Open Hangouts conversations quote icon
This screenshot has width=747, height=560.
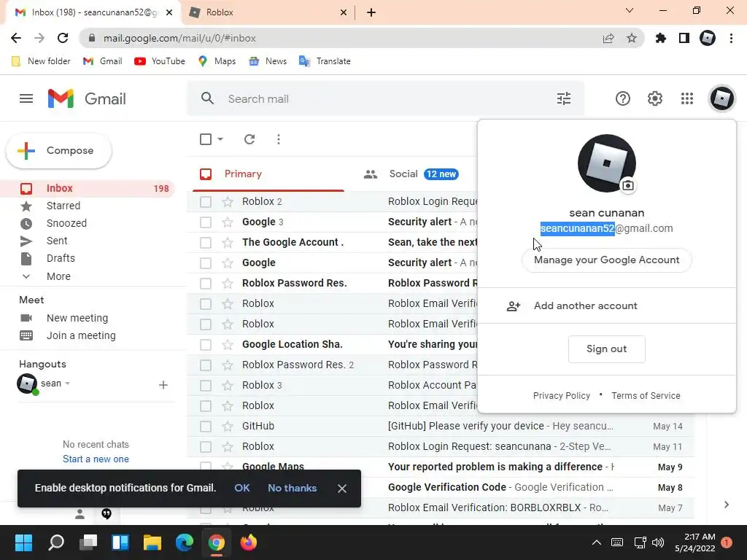point(107,514)
